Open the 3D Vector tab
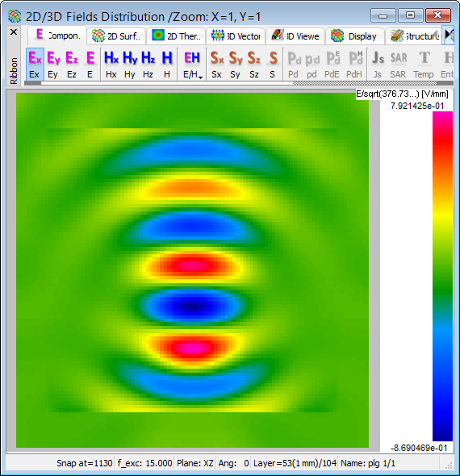Image resolution: width=460 pixels, height=476 pixels. tap(236, 36)
